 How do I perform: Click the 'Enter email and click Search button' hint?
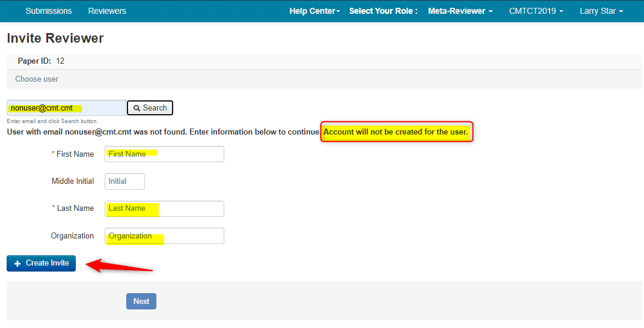(52, 121)
